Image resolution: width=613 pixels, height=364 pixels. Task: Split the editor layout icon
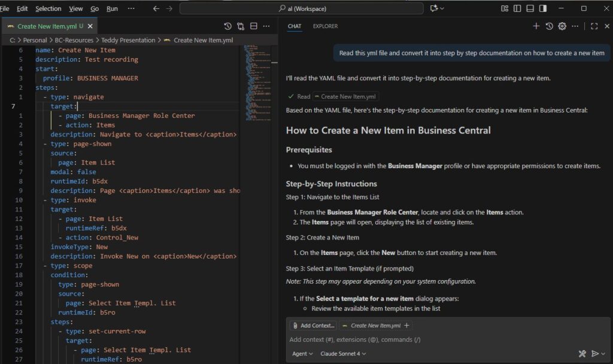pos(254,26)
